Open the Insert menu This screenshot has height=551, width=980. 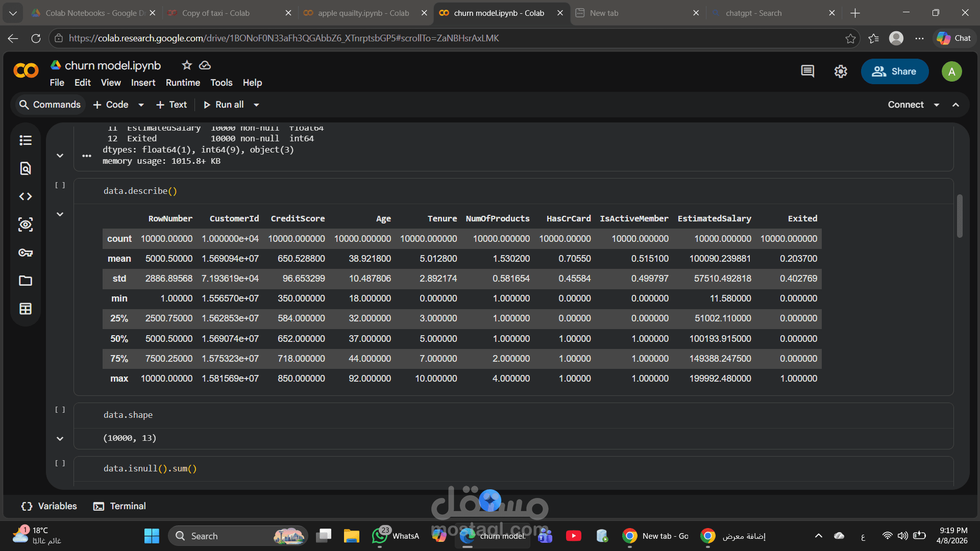click(143, 83)
